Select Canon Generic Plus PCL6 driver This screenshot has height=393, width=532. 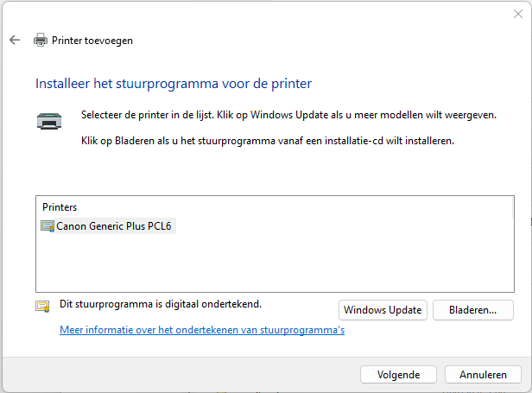[115, 226]
